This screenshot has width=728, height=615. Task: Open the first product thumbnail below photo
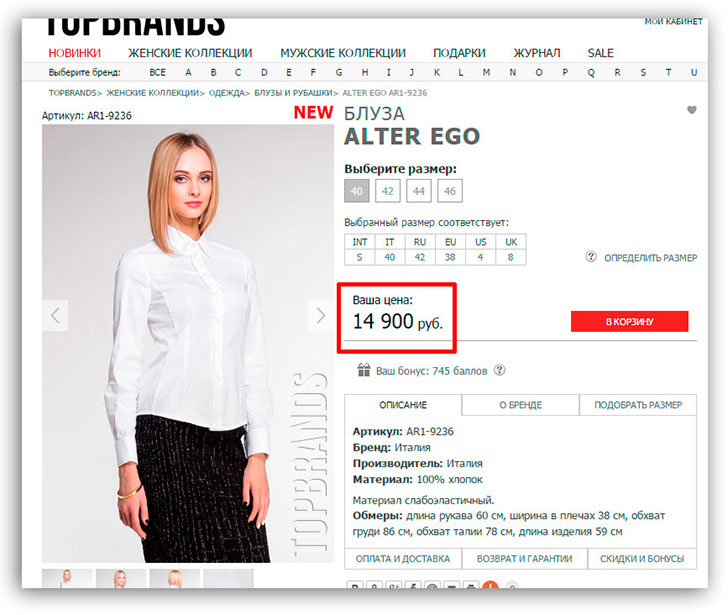pos(67,578)
